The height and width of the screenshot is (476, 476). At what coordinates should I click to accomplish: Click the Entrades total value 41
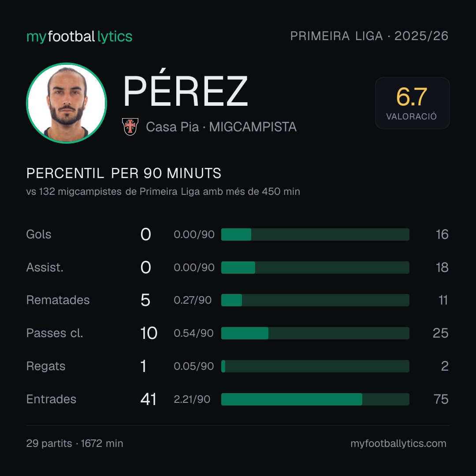click(148, 399)
